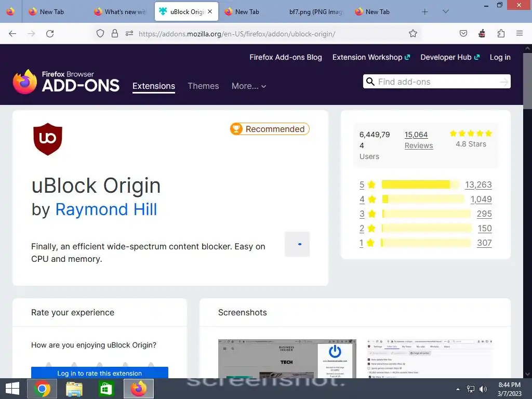Image resolution: width=532 pixels, height=399 pixels.
Task: Click the 150 two-star count
Action: (485, 229)
